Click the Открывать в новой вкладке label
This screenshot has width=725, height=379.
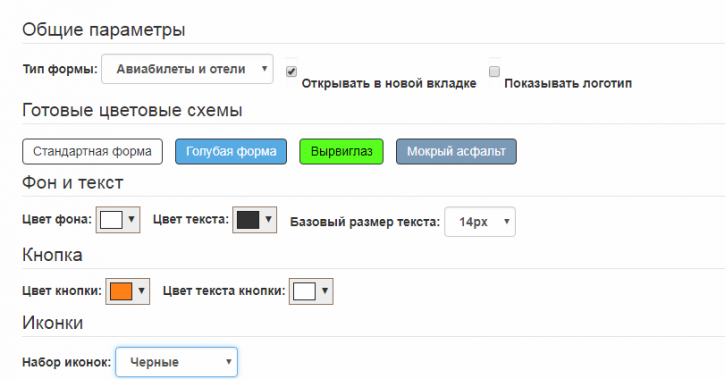389,84
